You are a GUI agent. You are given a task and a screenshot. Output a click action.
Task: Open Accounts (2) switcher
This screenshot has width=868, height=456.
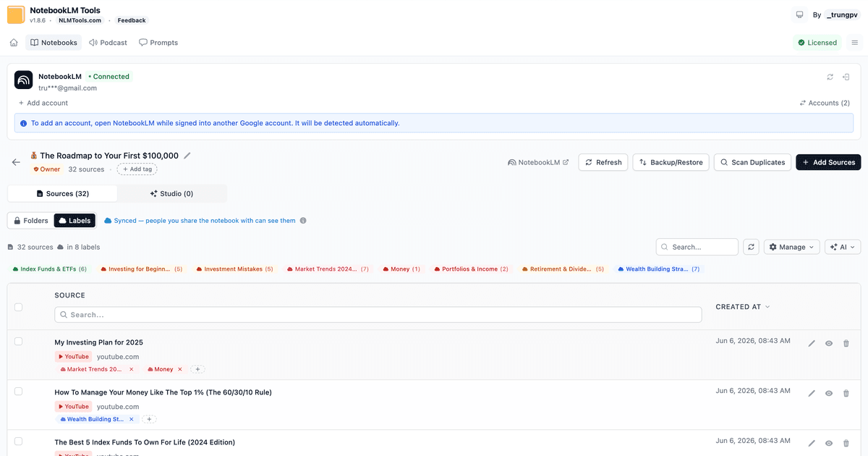coord(825,103)
